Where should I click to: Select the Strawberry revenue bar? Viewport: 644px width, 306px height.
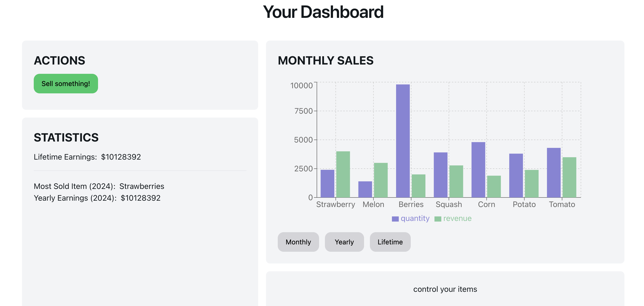343,175
